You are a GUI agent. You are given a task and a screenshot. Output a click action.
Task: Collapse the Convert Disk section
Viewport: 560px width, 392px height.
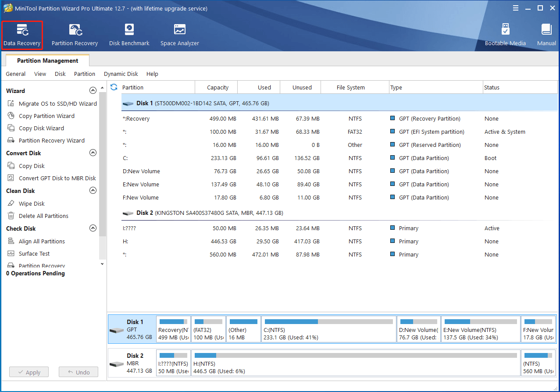[x=93, y=153]
